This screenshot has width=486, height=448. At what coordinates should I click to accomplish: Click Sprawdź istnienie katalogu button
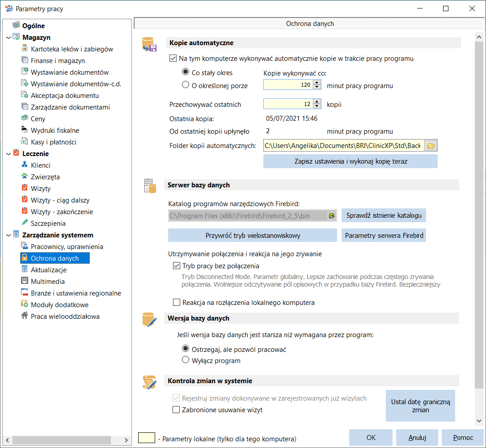pyautogui.click(x=384, y=216)
